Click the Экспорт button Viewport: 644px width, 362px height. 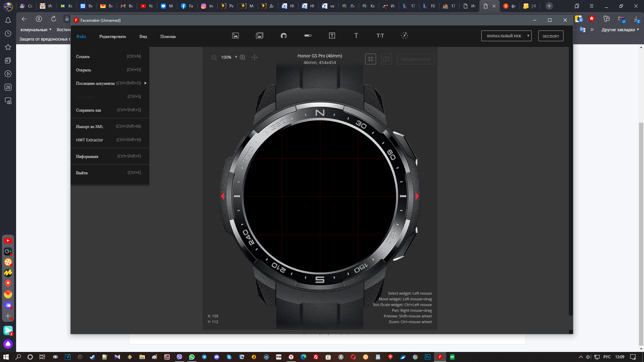tap(551, 36)
